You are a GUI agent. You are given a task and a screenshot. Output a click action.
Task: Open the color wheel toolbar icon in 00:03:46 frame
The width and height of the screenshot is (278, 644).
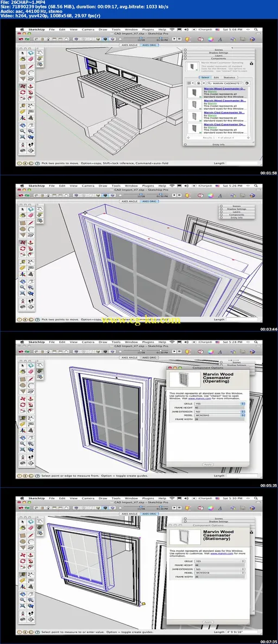click(211, 195)
